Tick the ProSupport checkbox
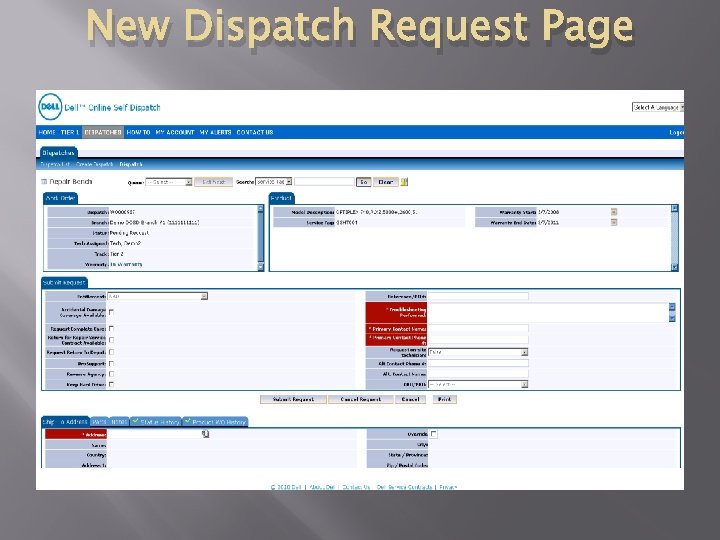This screenshot has width=720, height=540. (x=112, y=364)
